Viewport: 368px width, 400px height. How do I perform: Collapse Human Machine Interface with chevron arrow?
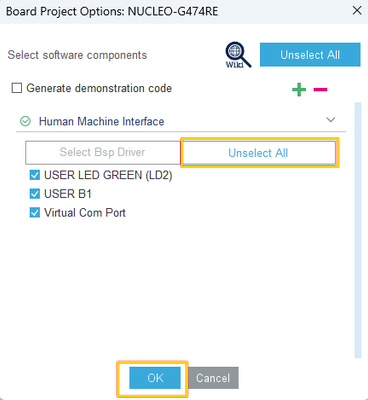pos(331,119)
